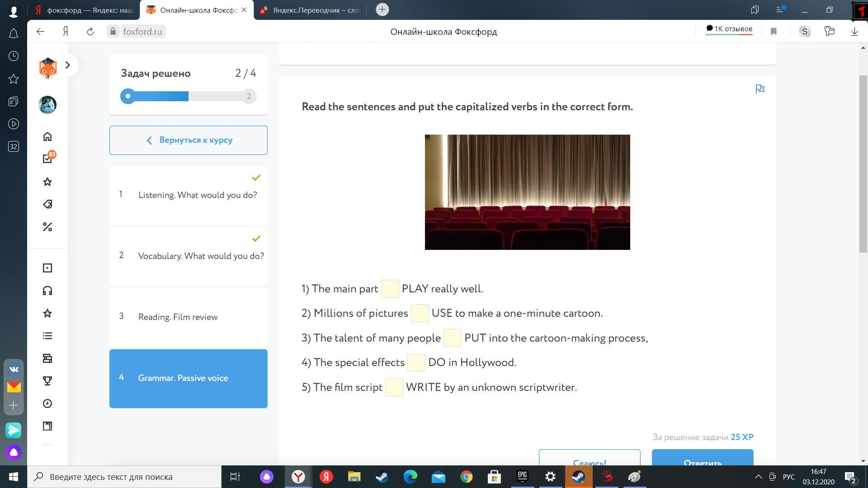Expand the Foxford sidebar with the arrow

68,65
